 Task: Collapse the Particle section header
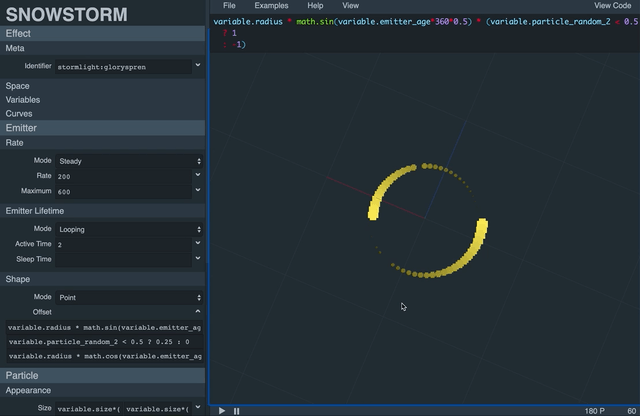[x=102, y=376]
